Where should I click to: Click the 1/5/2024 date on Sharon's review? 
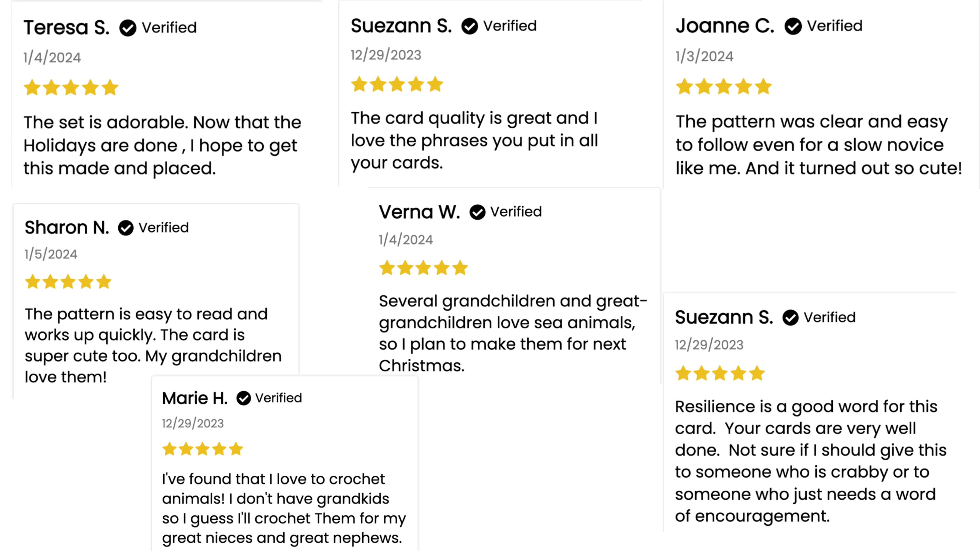pos(51,254)
